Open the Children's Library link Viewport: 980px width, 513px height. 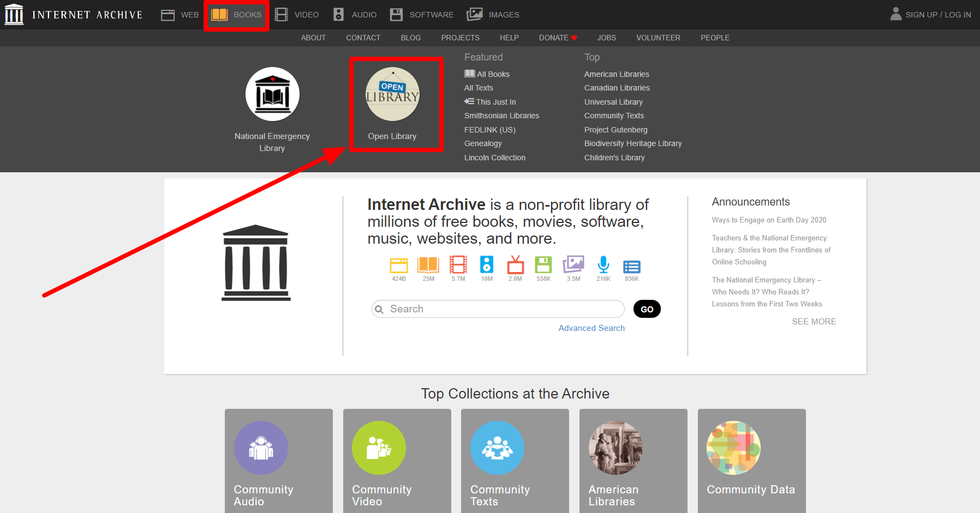(614, 158)
